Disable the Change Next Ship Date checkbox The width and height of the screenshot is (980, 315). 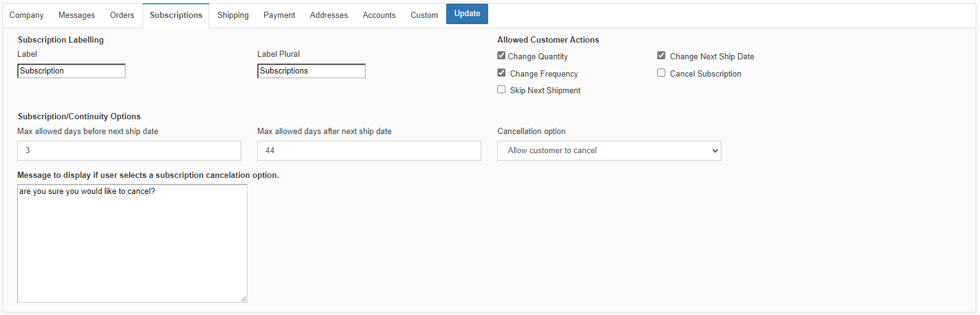click(x=662, y=56)
